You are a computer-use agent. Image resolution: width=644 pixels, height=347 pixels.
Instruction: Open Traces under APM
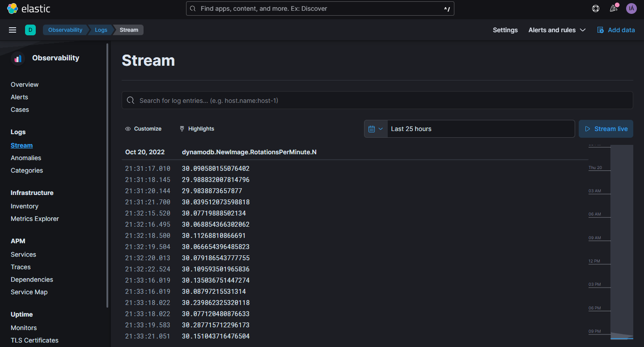21,267
